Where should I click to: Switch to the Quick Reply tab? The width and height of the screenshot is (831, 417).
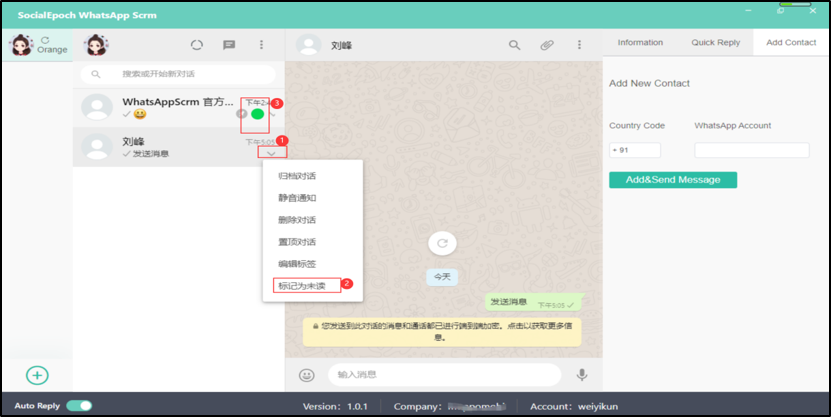(715, 42)
